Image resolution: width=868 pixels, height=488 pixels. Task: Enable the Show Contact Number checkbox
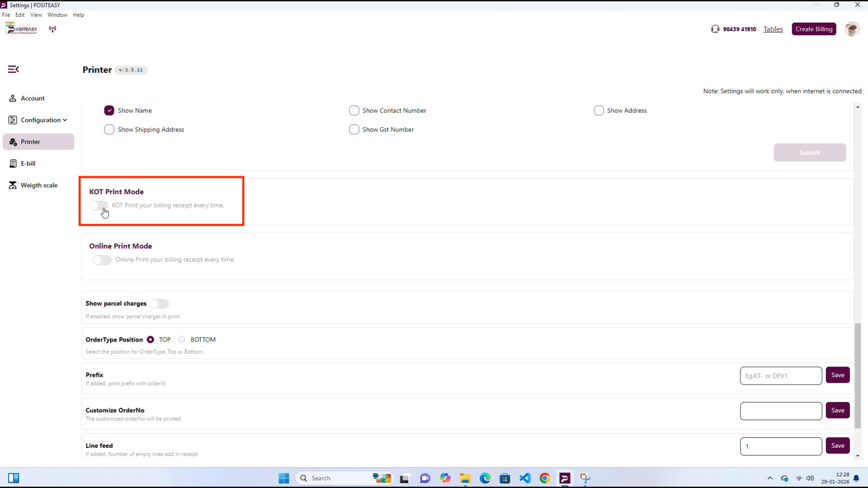pyautogui.click(x=354, y=111)
